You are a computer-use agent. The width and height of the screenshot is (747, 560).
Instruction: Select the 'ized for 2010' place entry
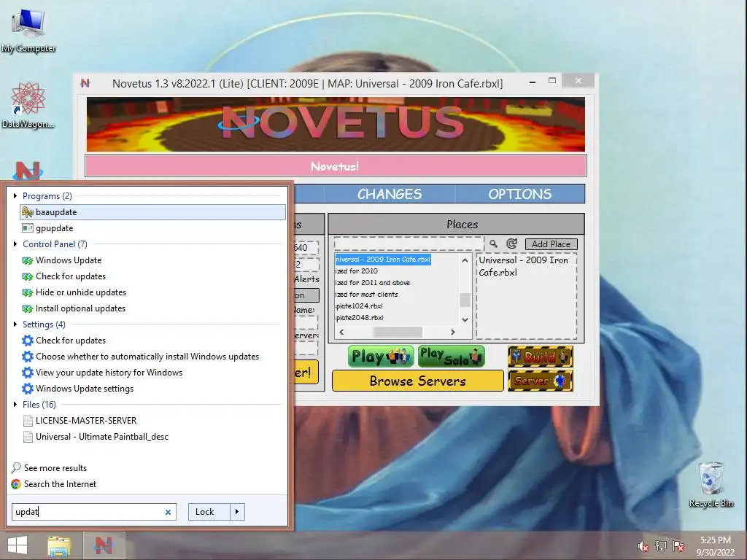(x=357, y=271)
